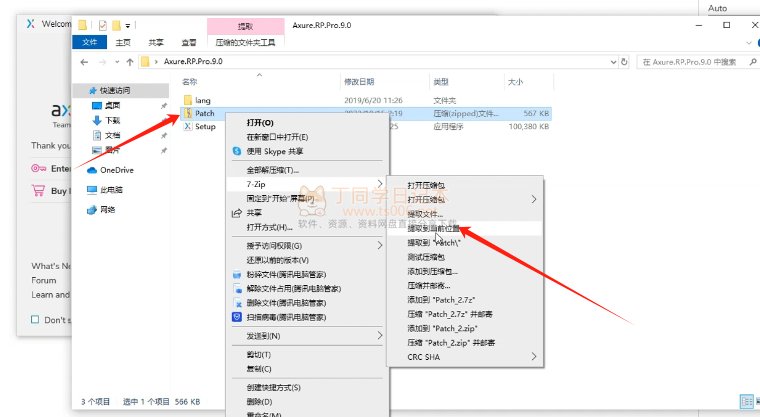Select 网络 in the navigation pane

107,210
